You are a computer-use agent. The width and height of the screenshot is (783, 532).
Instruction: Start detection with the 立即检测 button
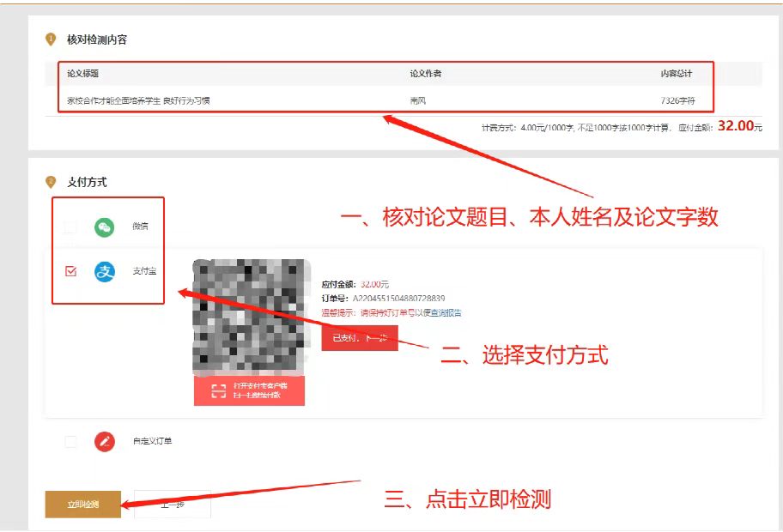click(83, 505)
